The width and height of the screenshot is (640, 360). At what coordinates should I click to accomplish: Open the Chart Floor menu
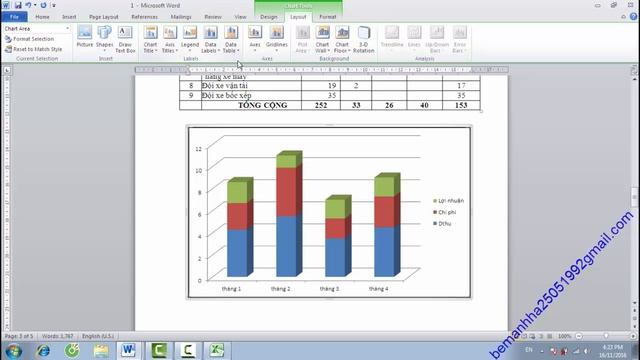click(342, 39)
